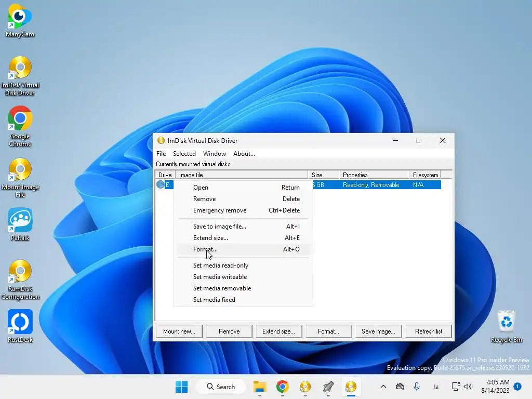Show hidden system tray icons
This screenshot has height=399, width=532.
tap(383, 387)
